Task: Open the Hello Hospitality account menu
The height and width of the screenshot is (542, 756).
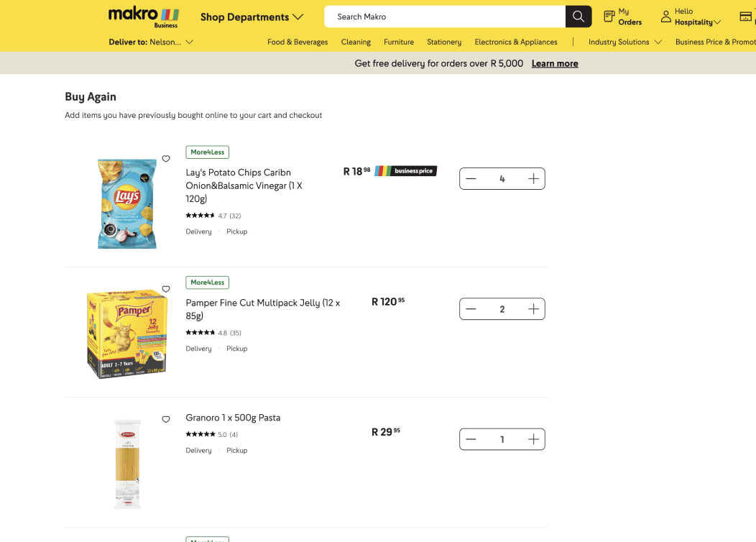Action: (691, 17)
